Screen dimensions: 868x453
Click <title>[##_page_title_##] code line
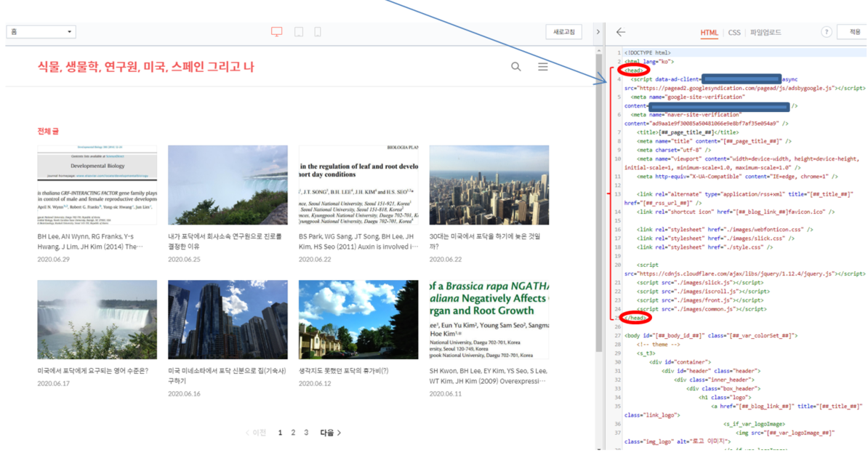pos(688,132)
